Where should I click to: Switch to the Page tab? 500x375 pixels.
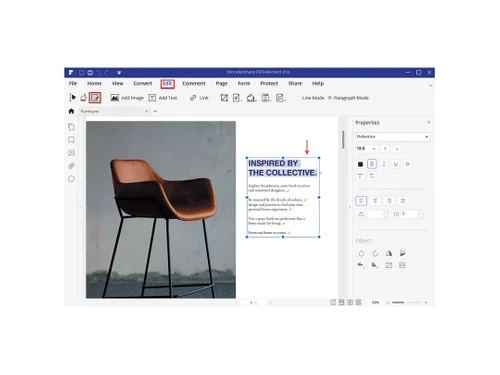(x=222, y=83)
